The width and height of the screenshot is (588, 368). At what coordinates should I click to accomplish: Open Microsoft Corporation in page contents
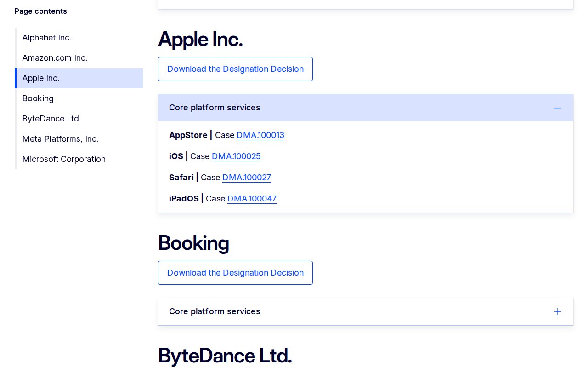pyautogui.click(x=64, y=159)
